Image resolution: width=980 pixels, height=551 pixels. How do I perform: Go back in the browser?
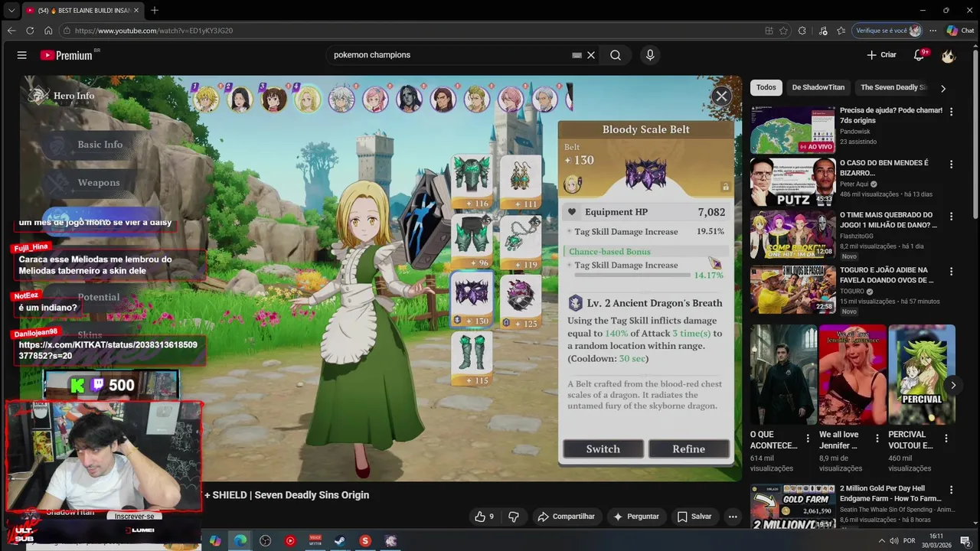11,31
